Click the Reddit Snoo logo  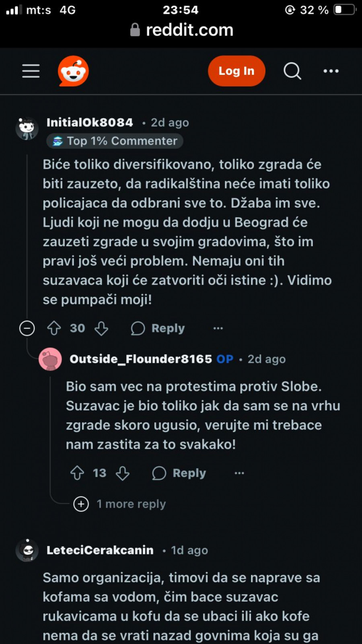point(73,71)
